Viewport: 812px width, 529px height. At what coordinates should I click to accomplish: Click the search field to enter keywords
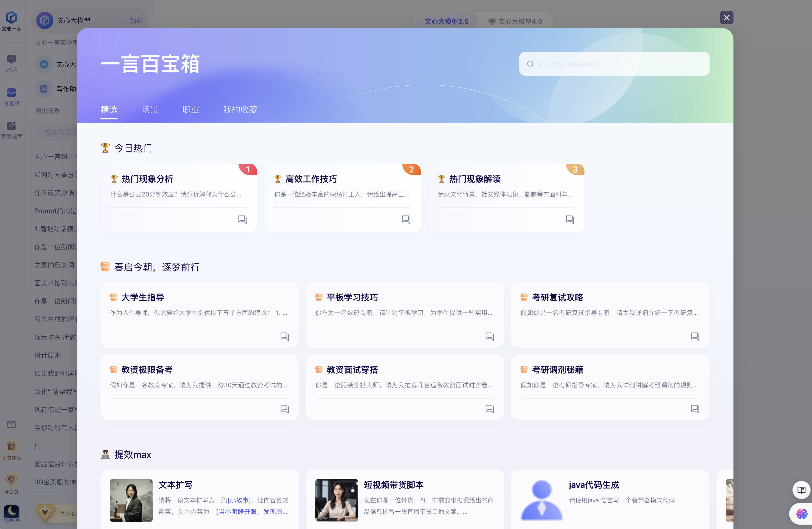pyautogui.click(x=614, y=64)
